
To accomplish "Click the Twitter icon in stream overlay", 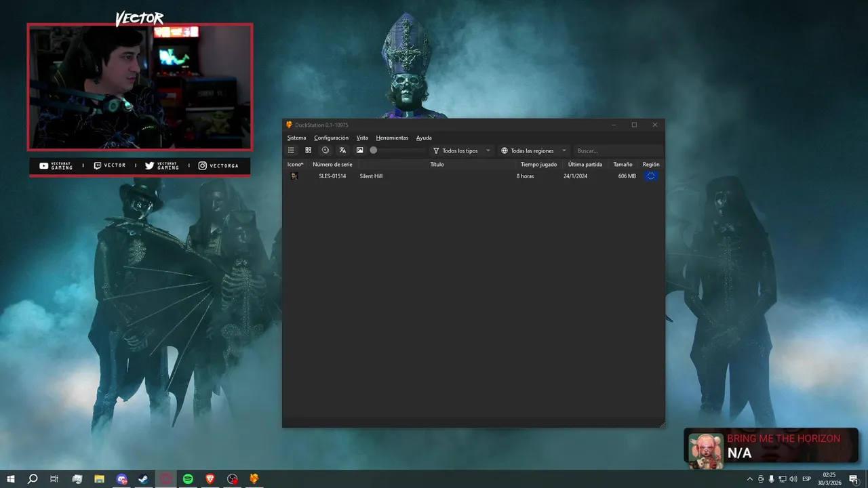I will [150, 165].
